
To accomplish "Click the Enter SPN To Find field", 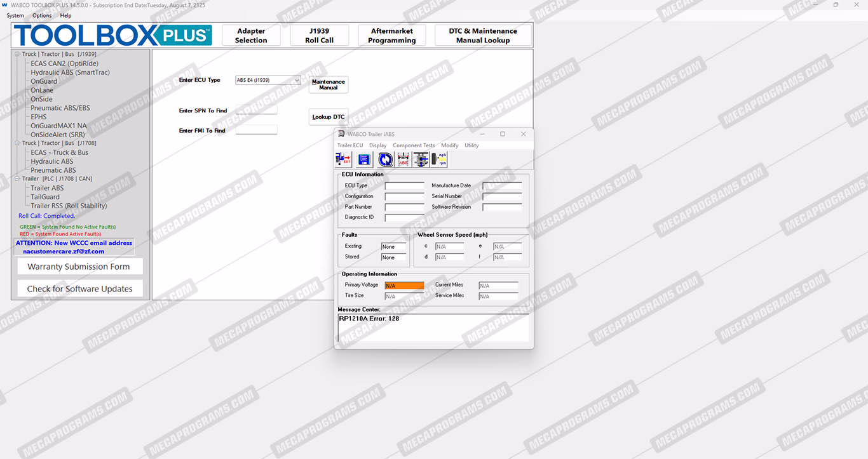I will 257,110.
